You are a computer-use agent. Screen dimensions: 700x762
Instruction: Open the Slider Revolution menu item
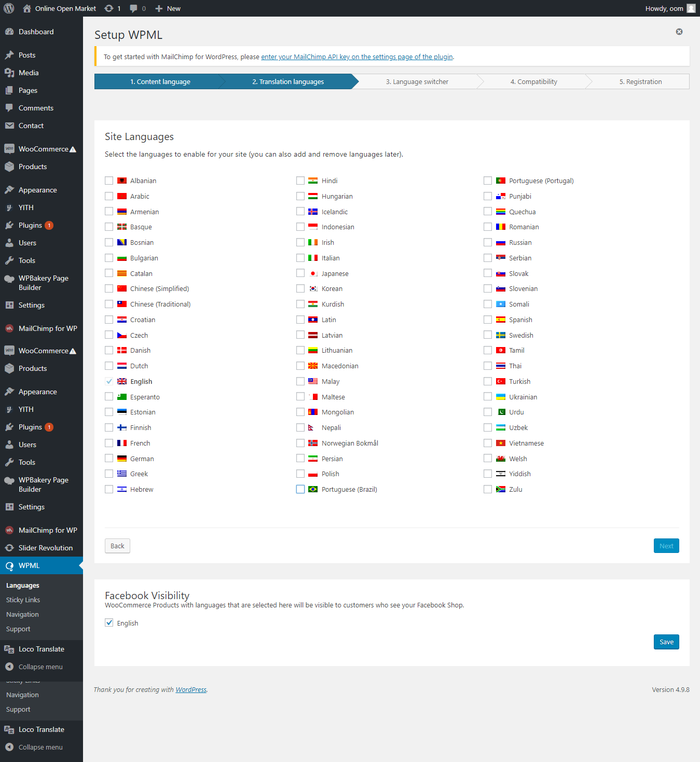click(42, 548)
